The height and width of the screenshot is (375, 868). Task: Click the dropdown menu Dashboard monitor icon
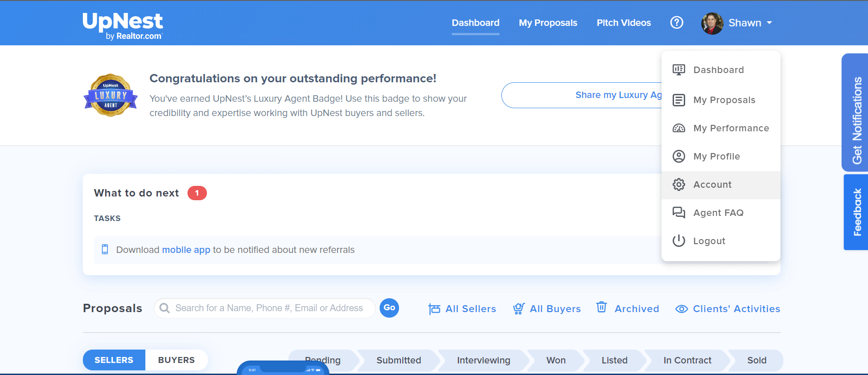(x=679, y=70)
